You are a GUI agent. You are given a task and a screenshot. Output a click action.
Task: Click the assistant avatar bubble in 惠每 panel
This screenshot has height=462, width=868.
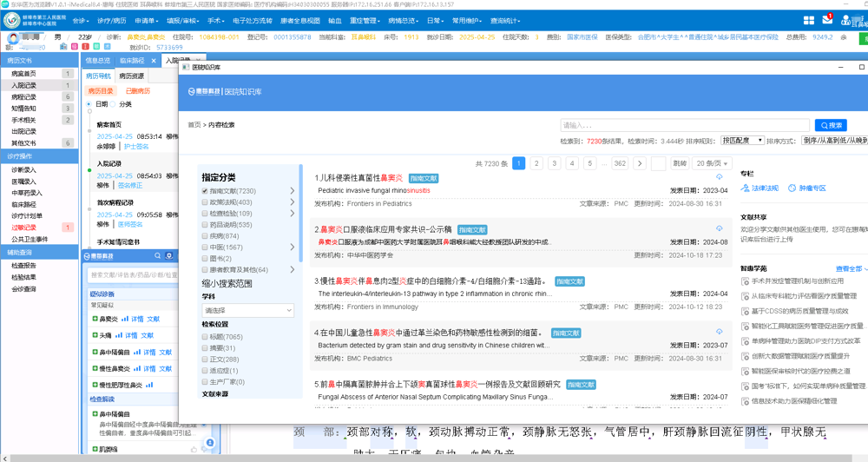[210, 442]
